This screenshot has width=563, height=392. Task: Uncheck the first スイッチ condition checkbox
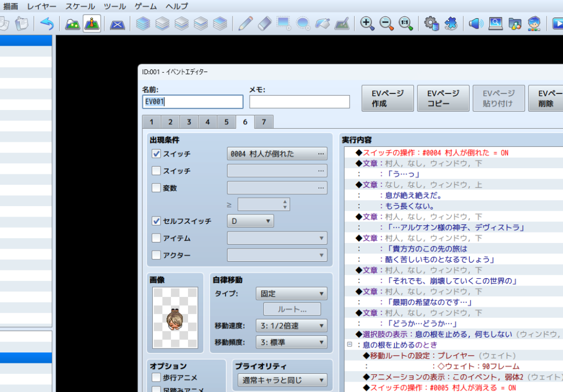(156, 154)
